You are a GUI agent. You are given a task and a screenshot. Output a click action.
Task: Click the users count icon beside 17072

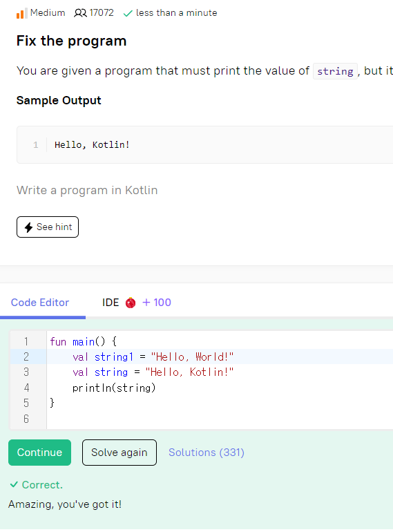click(80, 13)
